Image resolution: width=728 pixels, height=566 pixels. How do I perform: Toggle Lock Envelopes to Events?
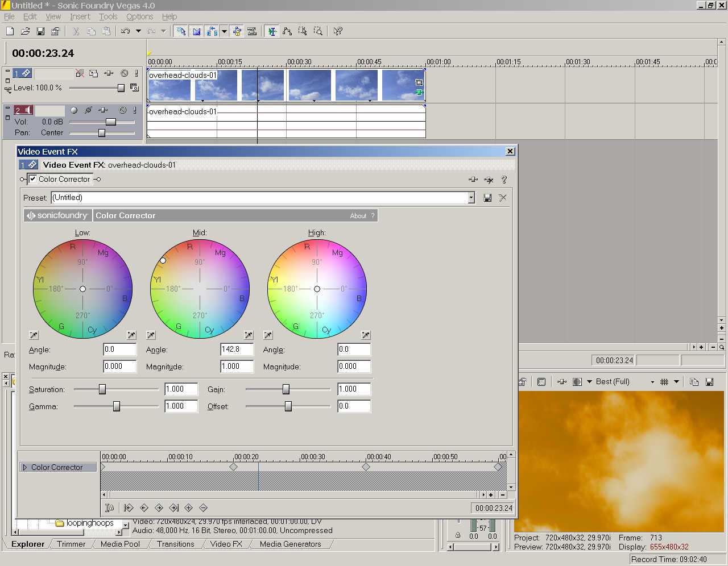pos(237,31)
